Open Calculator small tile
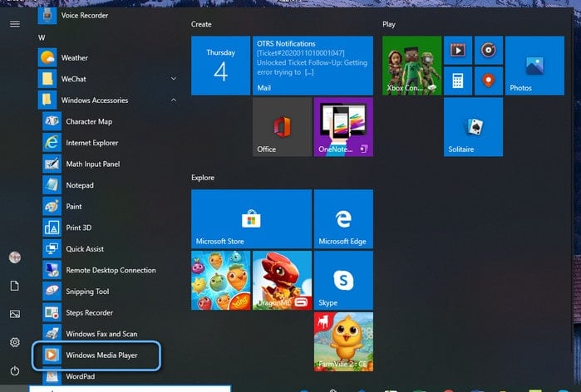Screen dimensions: 581x392 point(458,81)
